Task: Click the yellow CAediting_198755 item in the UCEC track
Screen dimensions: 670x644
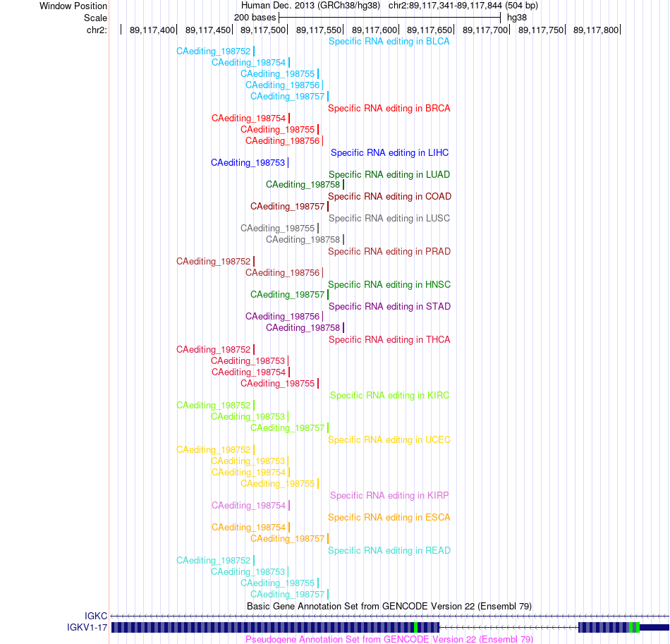Action: (x=277, y=484)
